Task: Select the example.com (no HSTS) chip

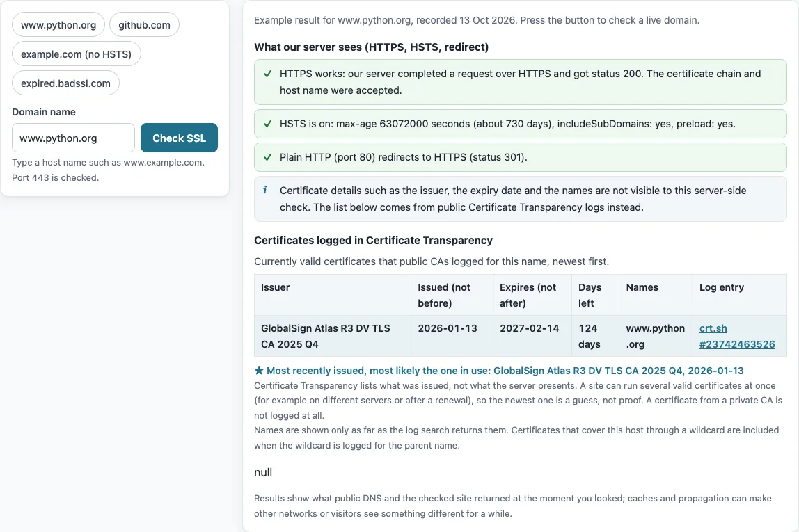Action: pyautogui.click(x=77, y=54)
